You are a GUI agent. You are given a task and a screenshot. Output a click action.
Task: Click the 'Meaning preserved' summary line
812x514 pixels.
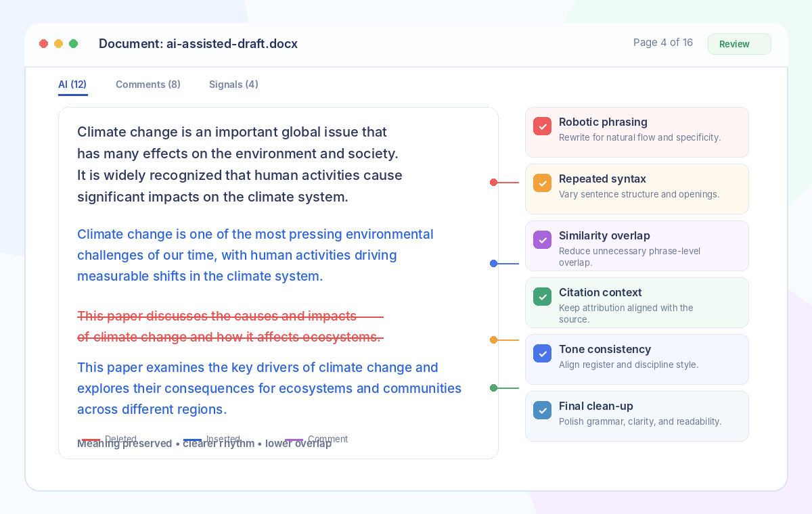[204, 444]
